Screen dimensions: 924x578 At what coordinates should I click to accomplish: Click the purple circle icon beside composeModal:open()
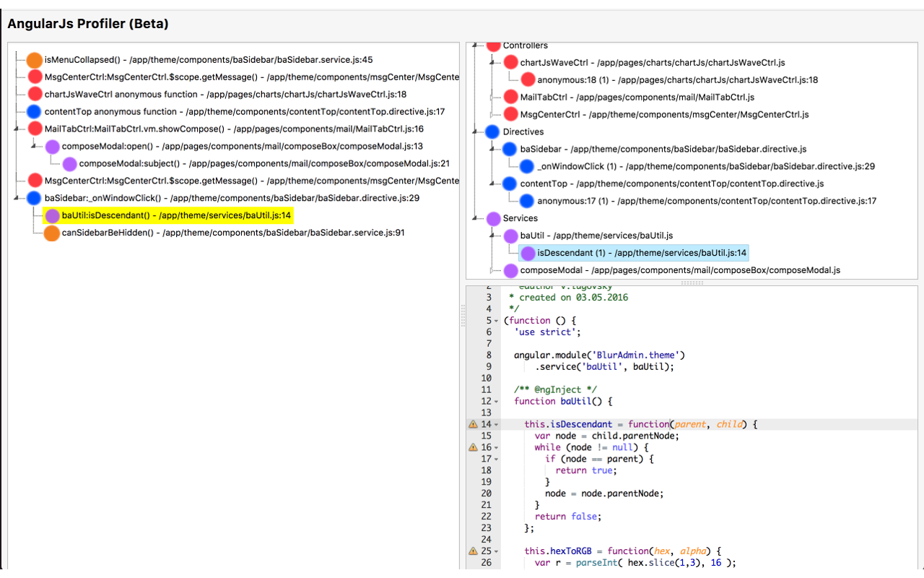tap(51, 146)
